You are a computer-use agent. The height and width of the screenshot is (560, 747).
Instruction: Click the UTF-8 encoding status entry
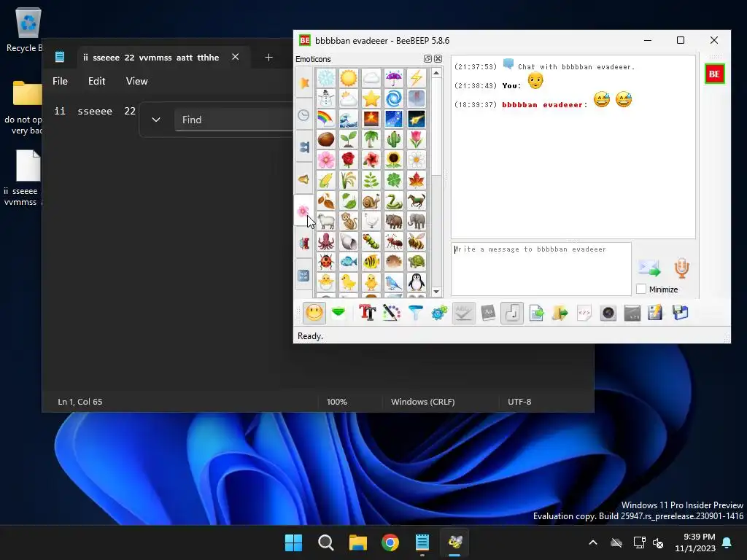(519, 402)
